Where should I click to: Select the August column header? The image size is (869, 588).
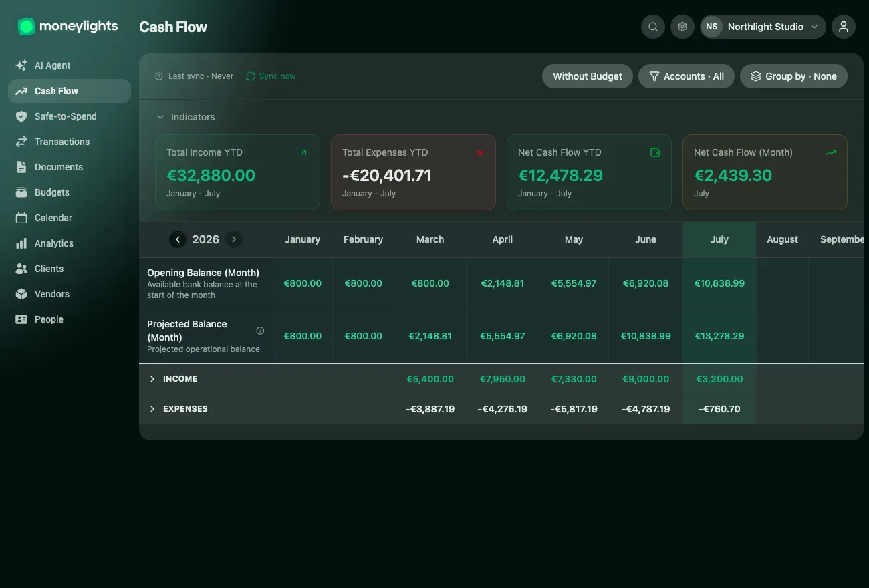(x=782, y=239)
